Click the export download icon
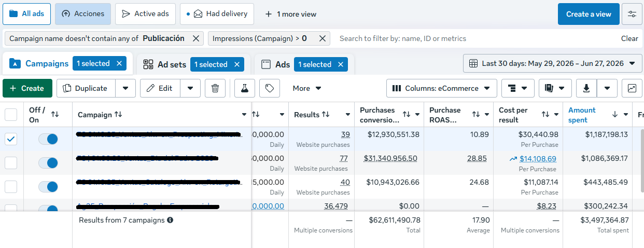This screenshot has height=248, width=644. point(586,88)
